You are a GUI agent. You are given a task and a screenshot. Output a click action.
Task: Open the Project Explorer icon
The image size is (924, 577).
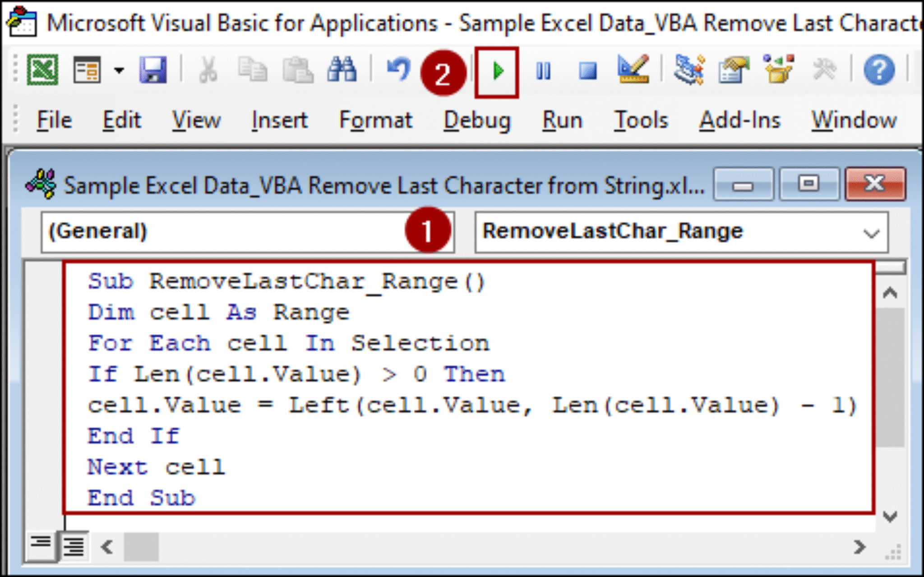coord(689,70)
